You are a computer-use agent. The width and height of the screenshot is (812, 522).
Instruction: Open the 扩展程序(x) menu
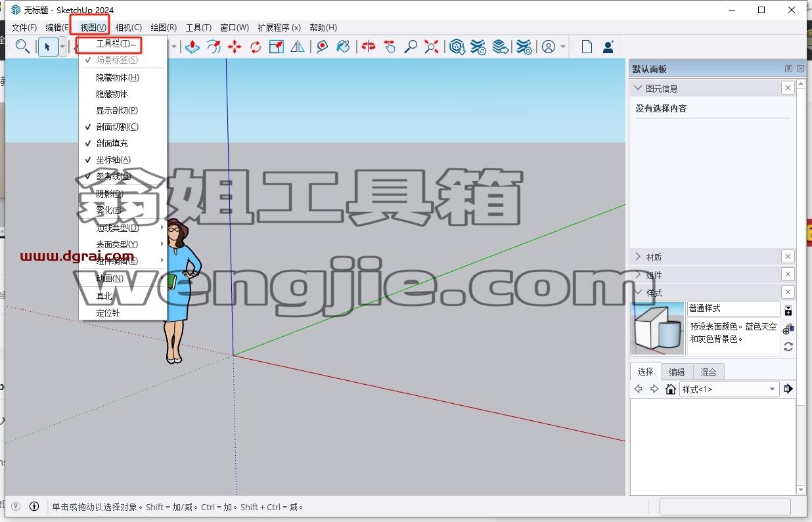pyautogui.click(x=279, y=28)
